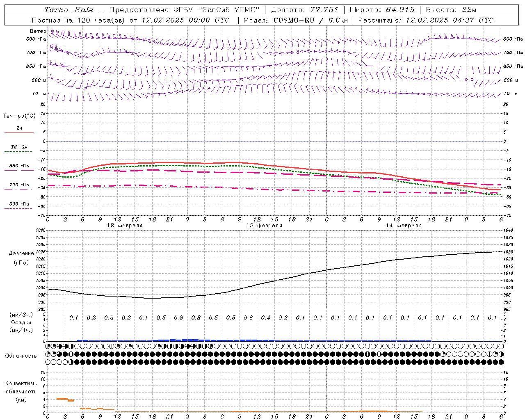
Task: Select the elevation text Высота: 22м
Action: (451, 10)
